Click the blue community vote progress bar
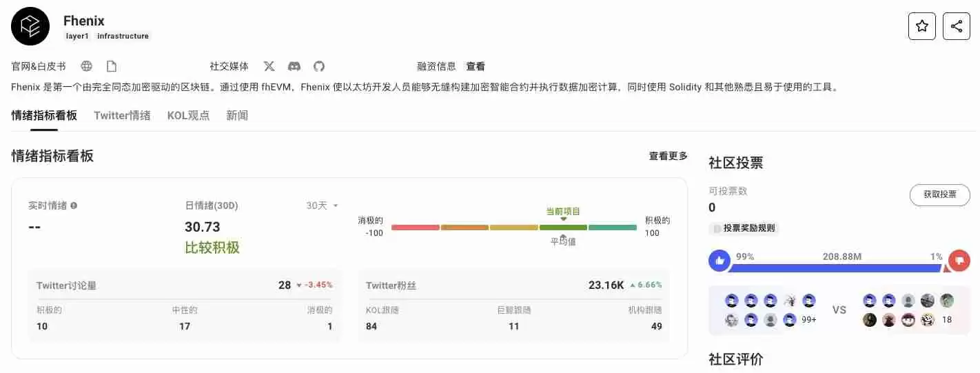 835,268
